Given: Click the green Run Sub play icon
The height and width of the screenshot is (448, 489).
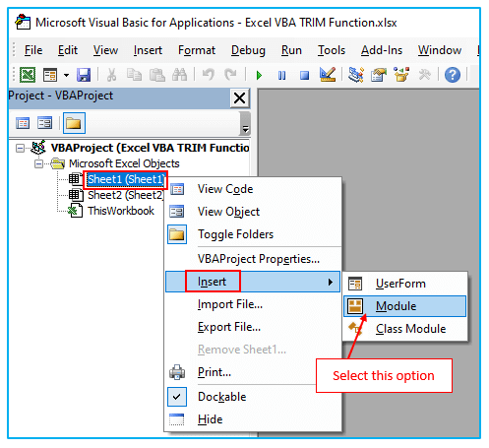Looking at the screenshot, I should [x=259, y=76].
